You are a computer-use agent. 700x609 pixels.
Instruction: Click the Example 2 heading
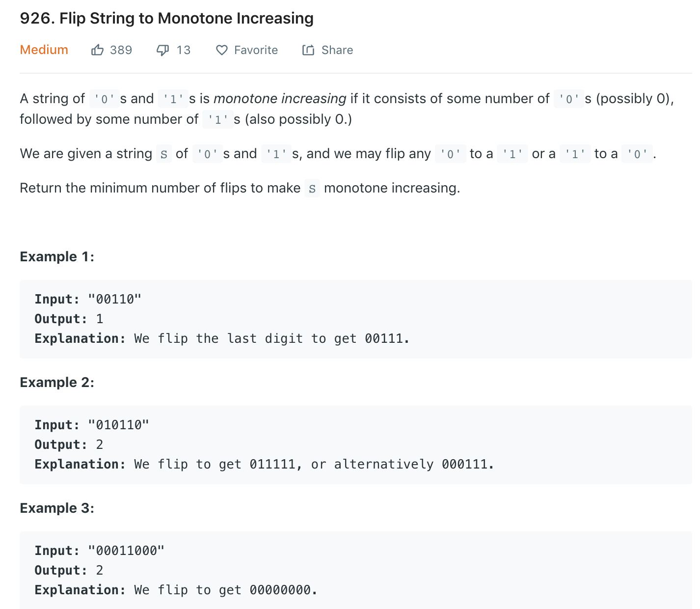click(57, 383)
